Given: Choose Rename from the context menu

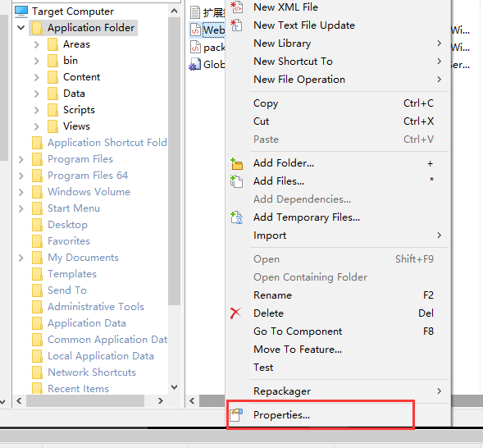Looking at the screenshot, I should [338, 295].
